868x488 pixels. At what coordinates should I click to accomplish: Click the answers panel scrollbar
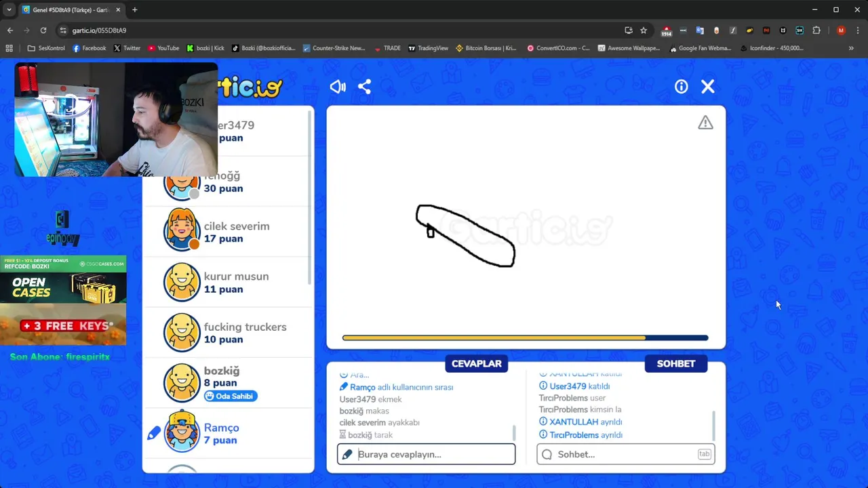[514, 432]
